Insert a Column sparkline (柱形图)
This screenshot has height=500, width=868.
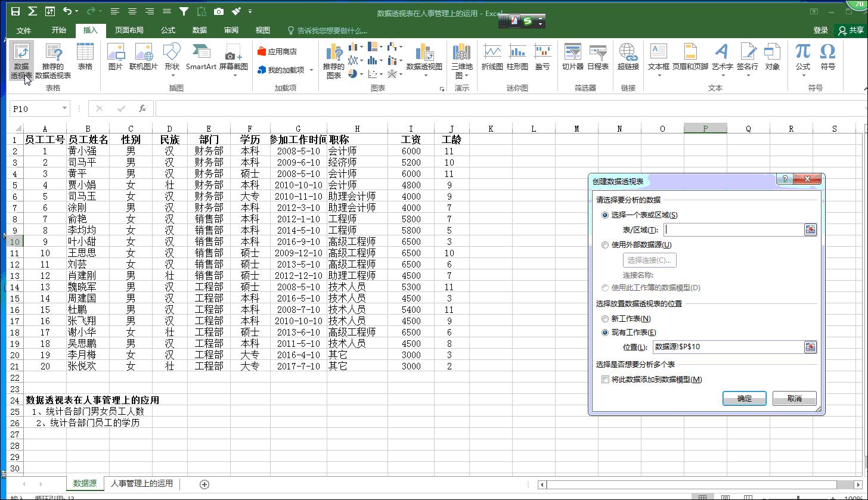[x=517, y=57]
